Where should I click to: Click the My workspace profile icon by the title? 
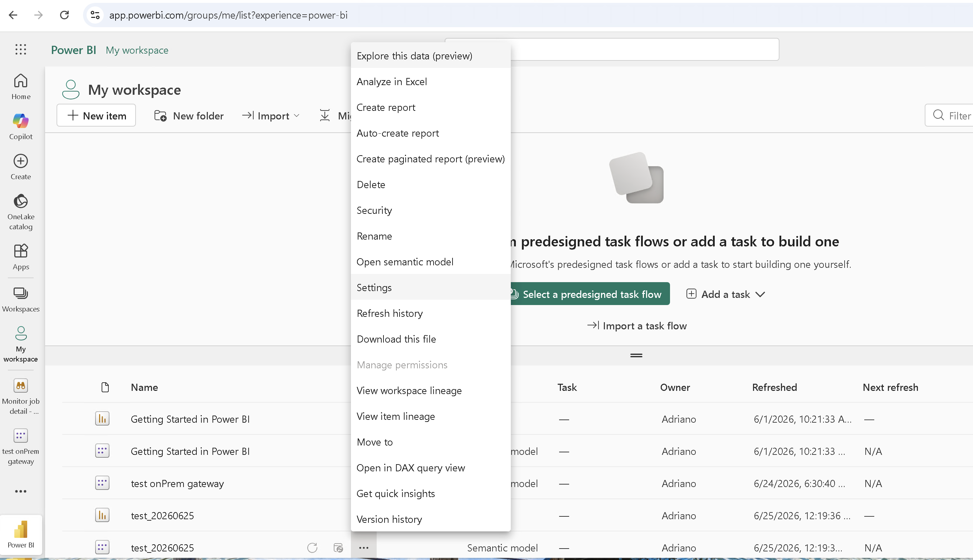pos(71,90)
